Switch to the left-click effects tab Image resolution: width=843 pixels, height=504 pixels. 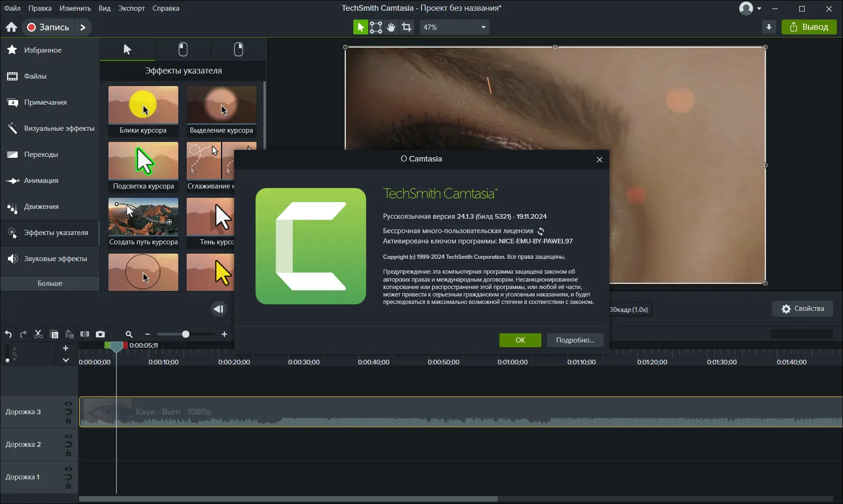click(x=183, y=49)
